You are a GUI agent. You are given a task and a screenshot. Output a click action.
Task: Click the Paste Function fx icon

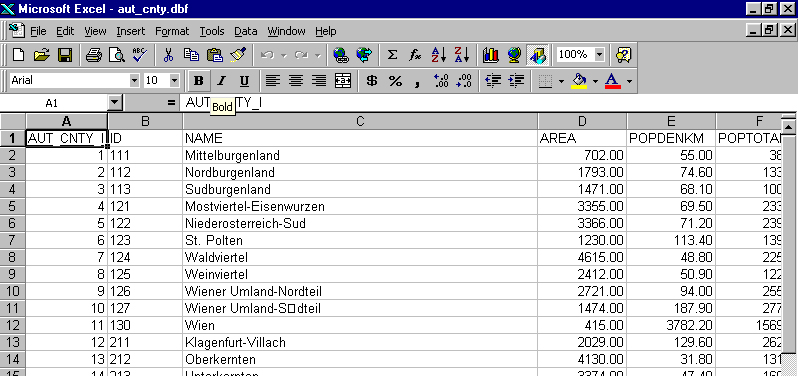[415, 54]
